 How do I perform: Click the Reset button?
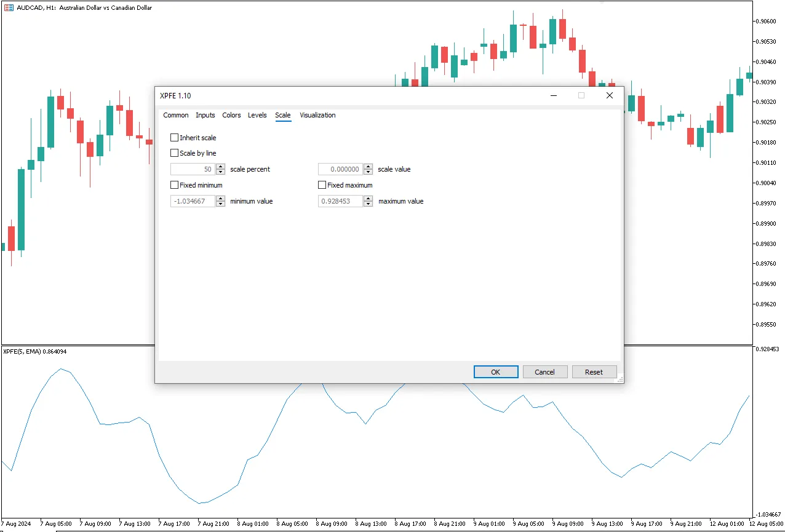tap(594, 372)
